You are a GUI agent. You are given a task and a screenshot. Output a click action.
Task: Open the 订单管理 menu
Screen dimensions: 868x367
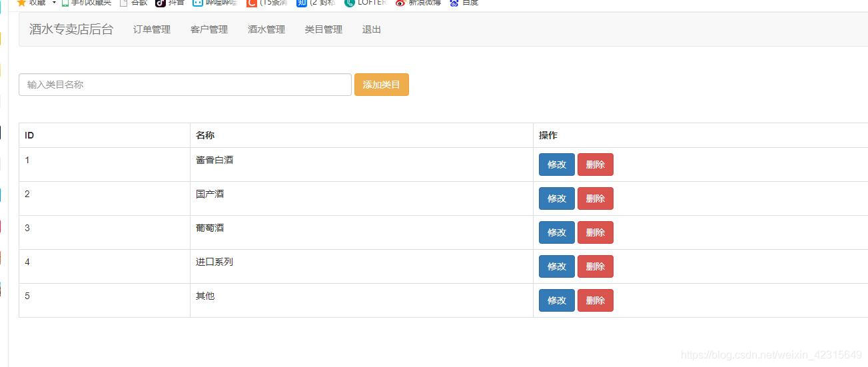(152, 29)
